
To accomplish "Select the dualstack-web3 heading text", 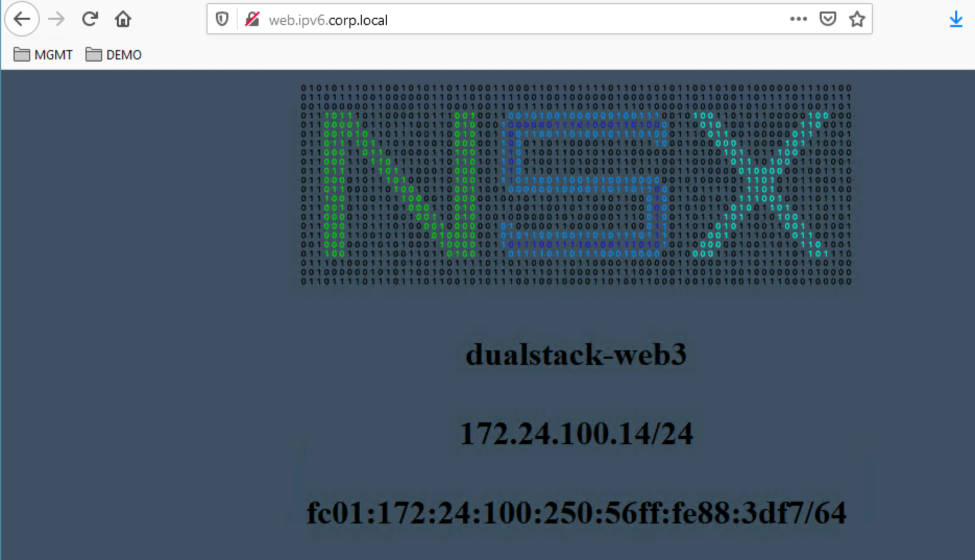I will point(576,355).
